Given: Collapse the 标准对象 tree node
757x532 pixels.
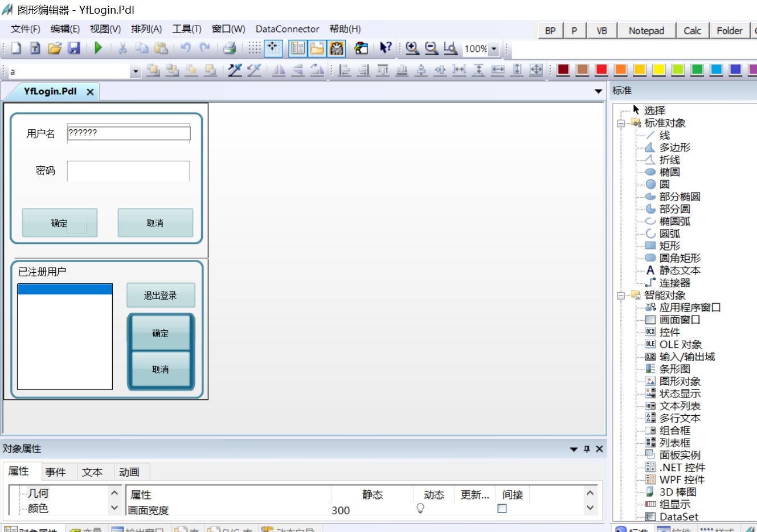Looking at the screenshot, I should [621, 123].
